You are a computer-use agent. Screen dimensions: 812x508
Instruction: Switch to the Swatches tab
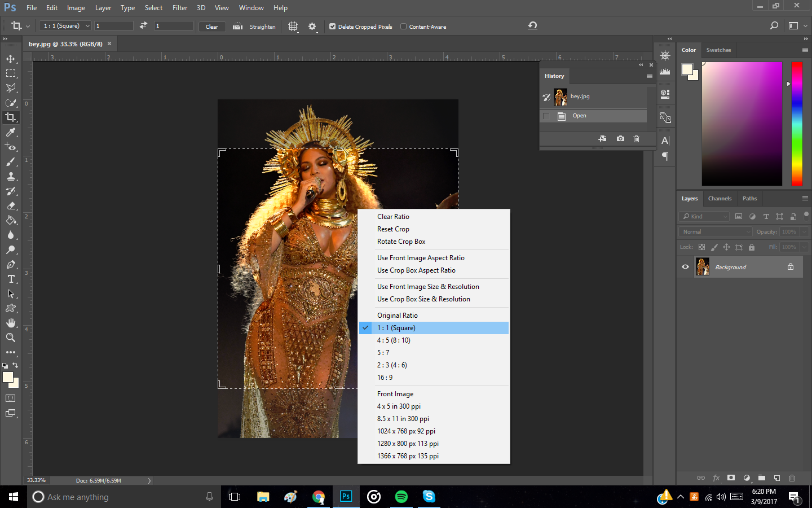[x=718, y=50]
